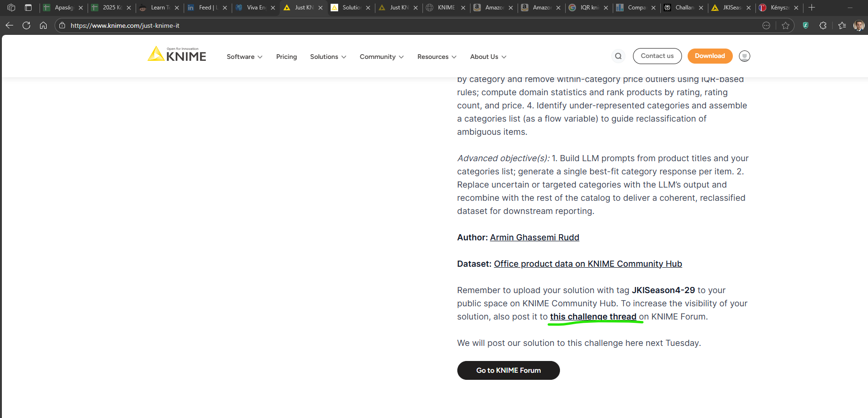
Task: Click the KNIME logo in the header
Action: click(177, 55)
